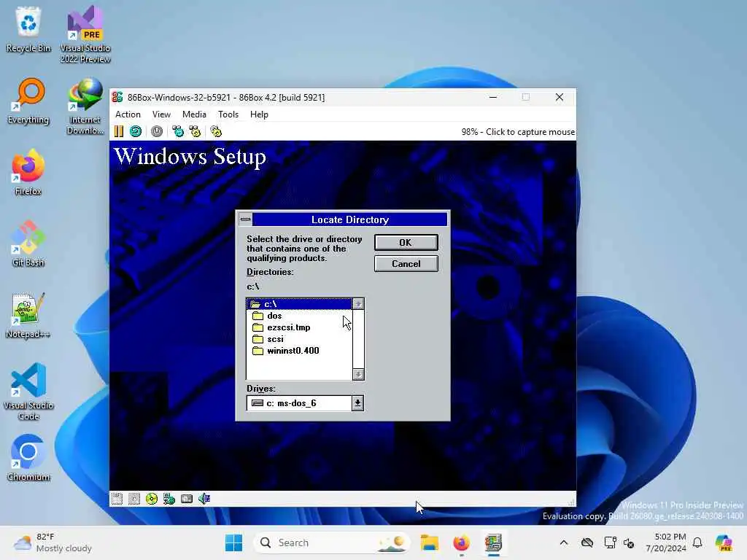Open the Git Bash desktop icon
The image size is (747, 560).
[28, 244]
